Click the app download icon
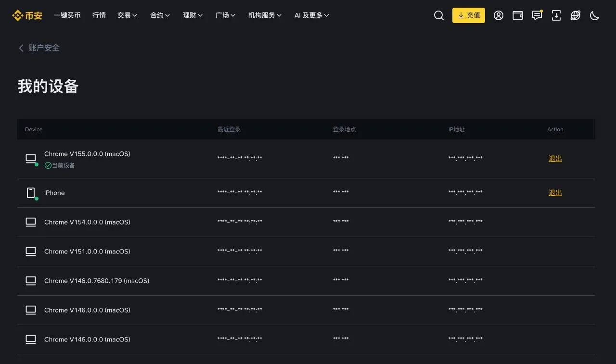Screen dimensions: 616x364 point(556,15)
